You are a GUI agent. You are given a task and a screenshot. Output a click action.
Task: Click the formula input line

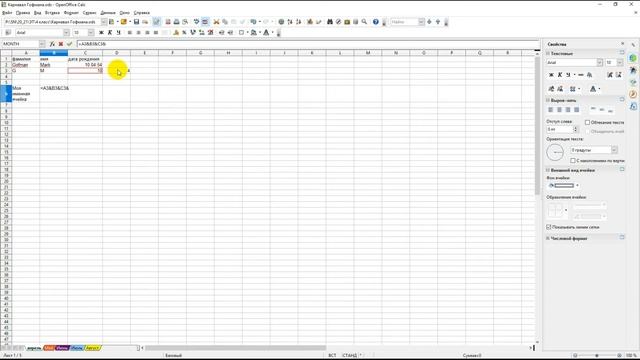tap(308, 44)
